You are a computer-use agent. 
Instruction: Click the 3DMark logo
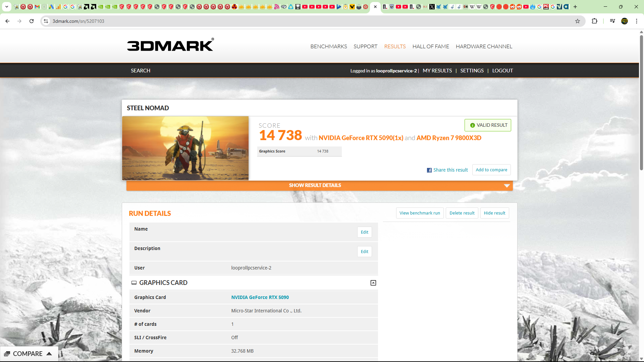pos(170,45)
